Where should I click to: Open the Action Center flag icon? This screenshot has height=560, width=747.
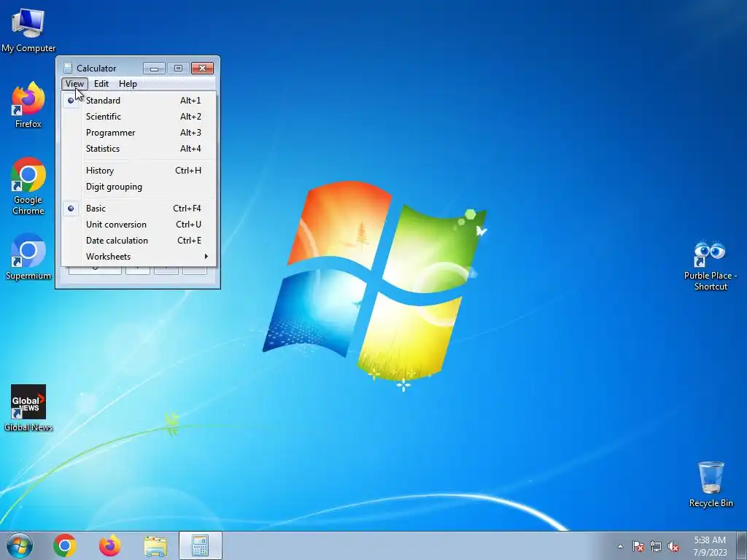638,546
